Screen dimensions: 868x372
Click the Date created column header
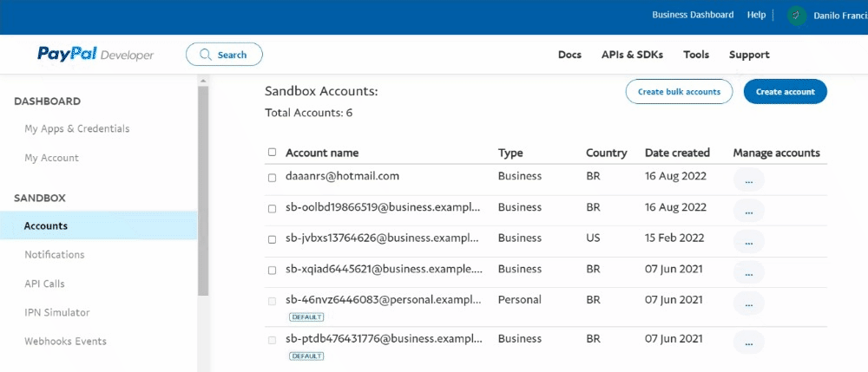coord(677,153)
